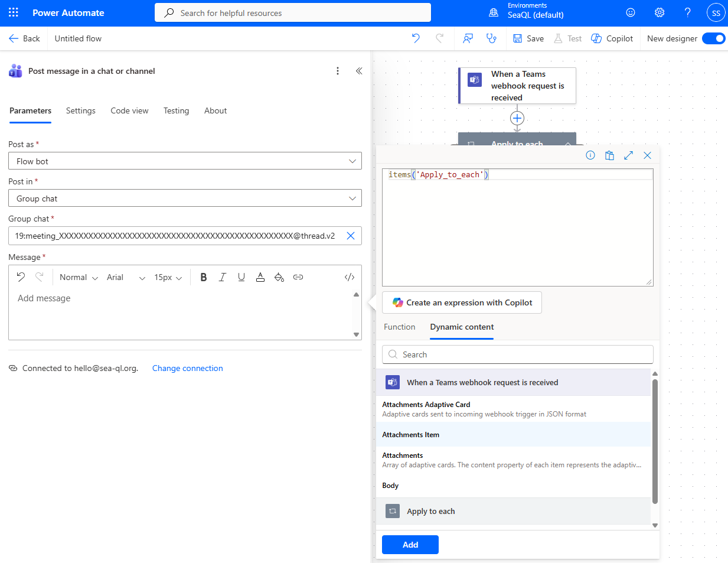Image resolution: width=728 pixels, height=563 pixels.
Task: Click the Flow checker stethoscope icon
Action: 491,38
